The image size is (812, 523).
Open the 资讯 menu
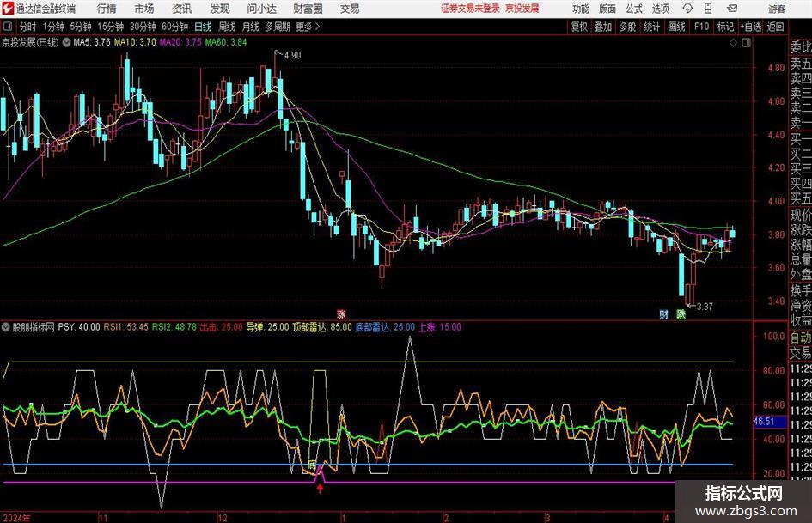click(182, 9)
